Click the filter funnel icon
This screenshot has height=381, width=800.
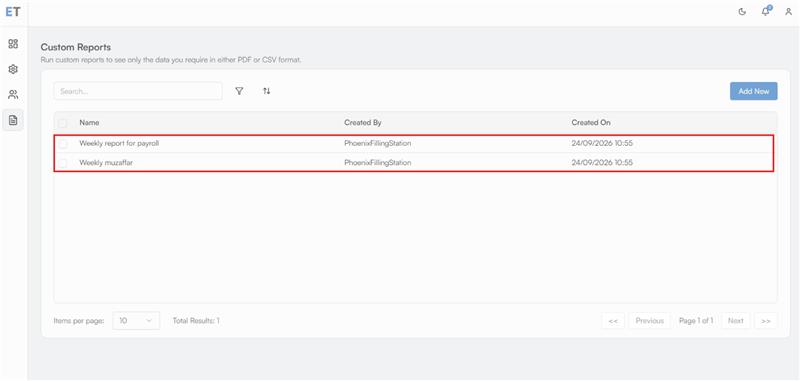(239, 91)
